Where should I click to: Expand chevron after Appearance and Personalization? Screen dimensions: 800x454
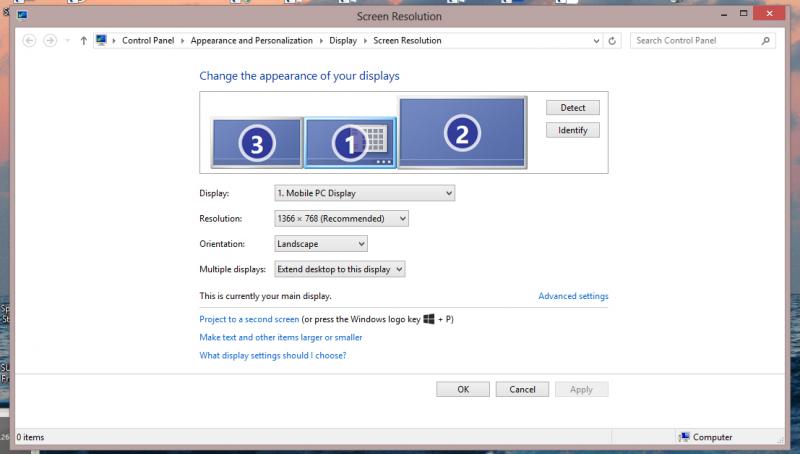pyautogui.click(x=321, y=40)
